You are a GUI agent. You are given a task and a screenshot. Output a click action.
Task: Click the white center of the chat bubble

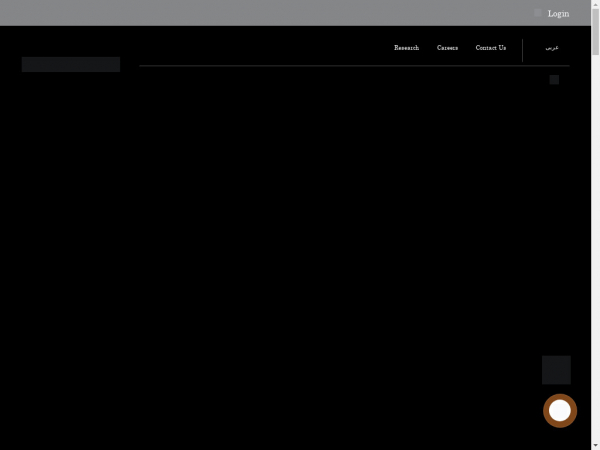click(x=560, y=410)
